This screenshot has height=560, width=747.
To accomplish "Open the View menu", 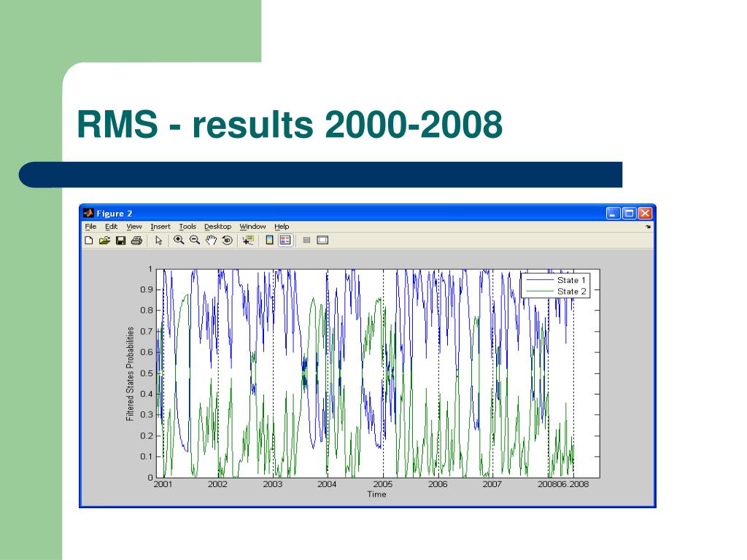I will coord(134,227).
